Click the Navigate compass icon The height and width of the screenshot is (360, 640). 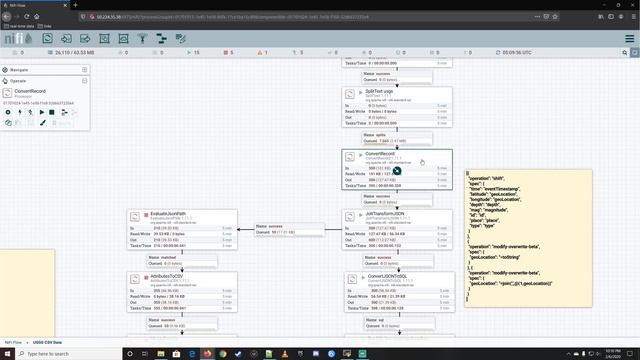[x=5, y=70]
